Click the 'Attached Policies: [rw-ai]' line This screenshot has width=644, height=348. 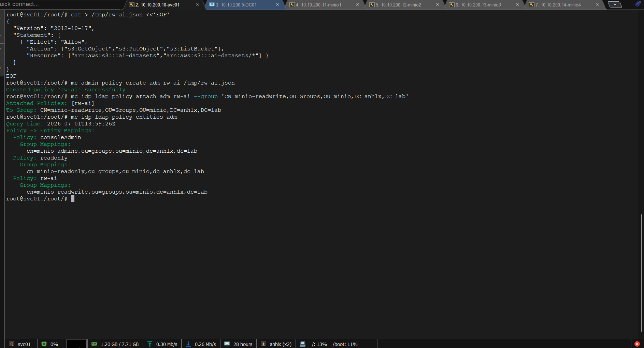pos(50,103)
